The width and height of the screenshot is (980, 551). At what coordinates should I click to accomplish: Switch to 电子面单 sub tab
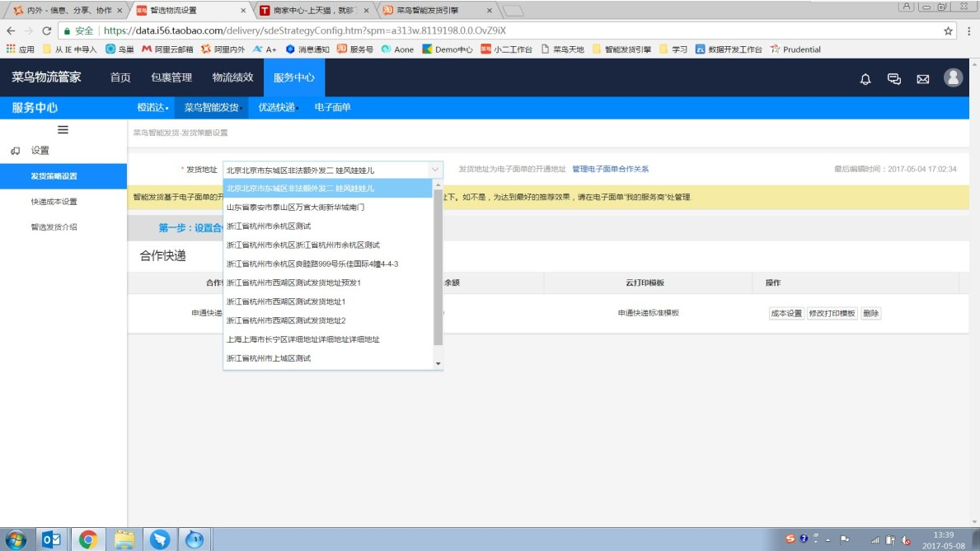(332, 107)
